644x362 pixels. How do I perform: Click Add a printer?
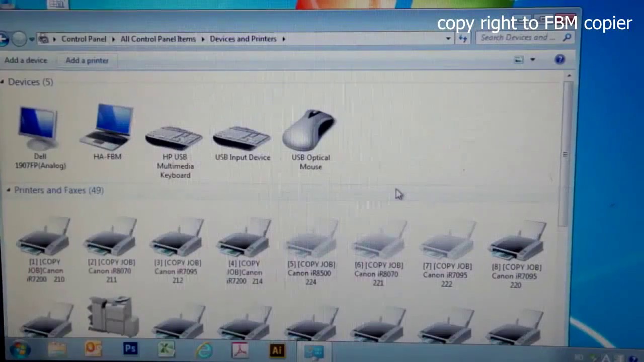coord(87,60)
